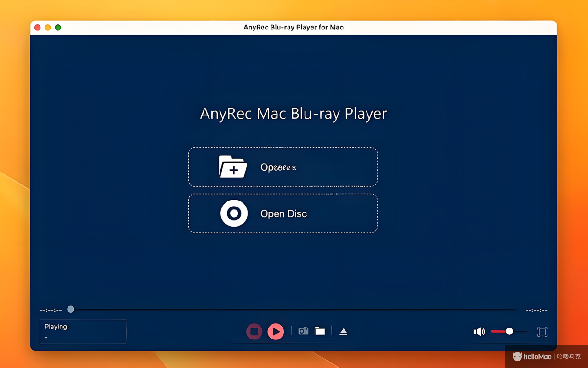
Task: Zoom the window with green button
Action: [x=58, y=28]
